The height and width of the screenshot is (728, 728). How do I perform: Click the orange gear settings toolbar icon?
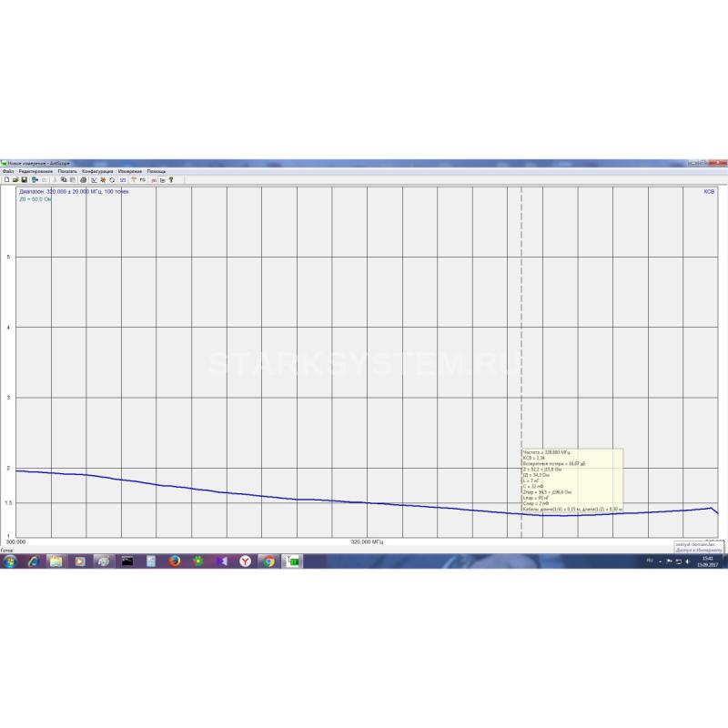click(103, 179)
